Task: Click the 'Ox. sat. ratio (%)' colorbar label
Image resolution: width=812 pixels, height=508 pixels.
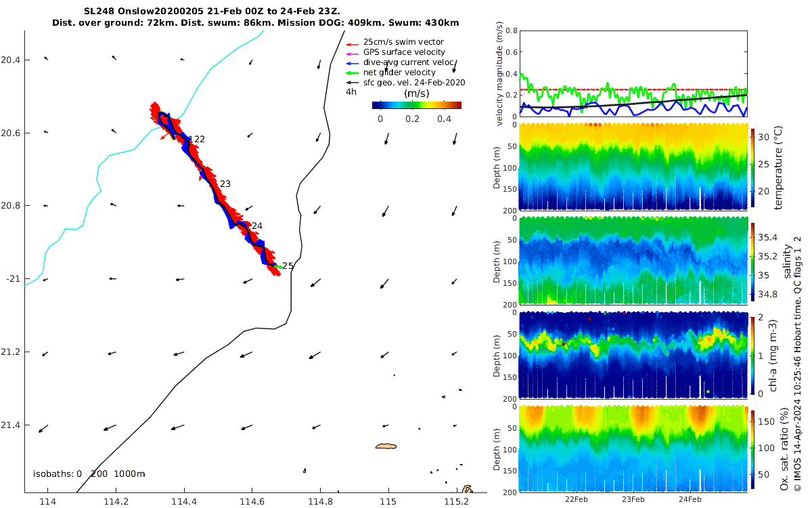Action: [784, 448]
